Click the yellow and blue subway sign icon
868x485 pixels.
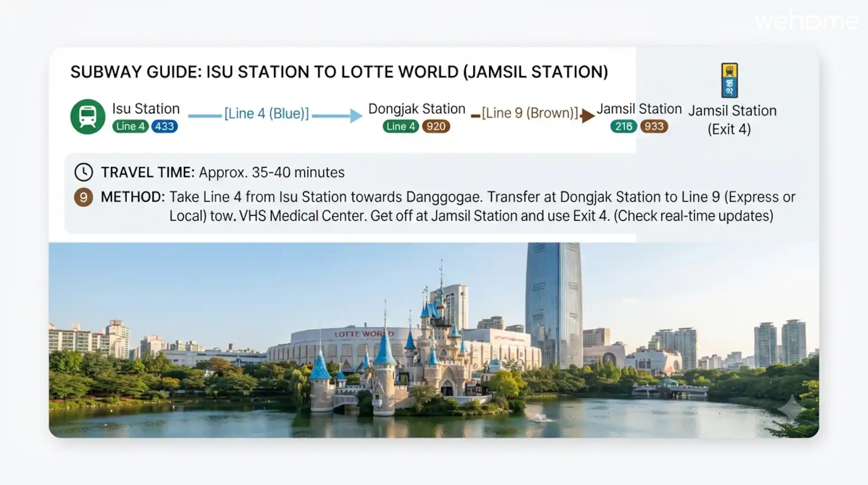pyautogui.click(x=729, y=81)
